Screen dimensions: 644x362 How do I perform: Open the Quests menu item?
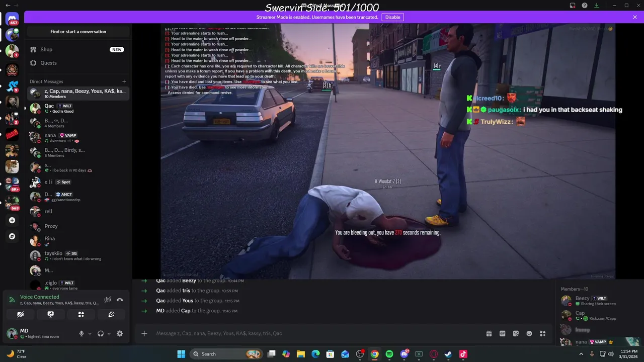tap(78, 63)
